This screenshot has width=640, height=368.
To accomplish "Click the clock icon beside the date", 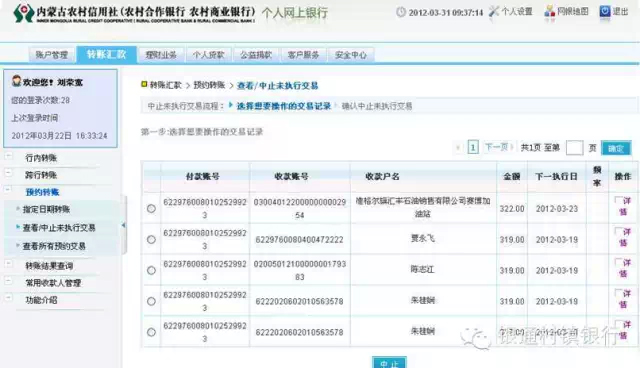I will [401, 12].
